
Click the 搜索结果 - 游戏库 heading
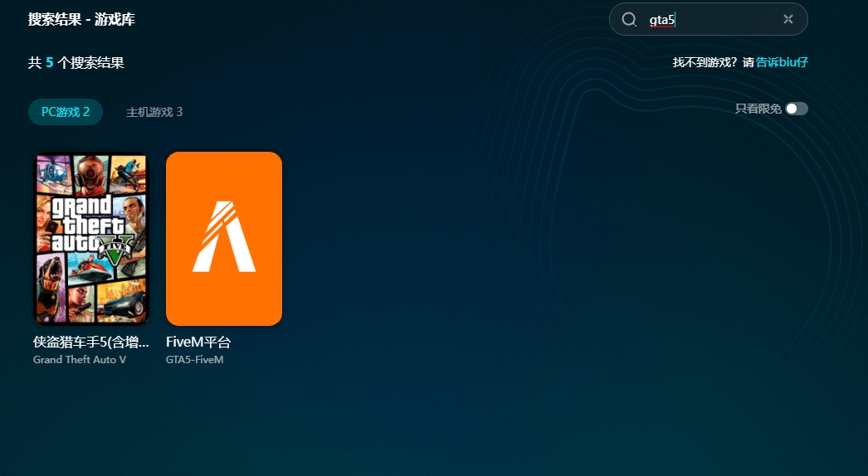click(81, 19)
